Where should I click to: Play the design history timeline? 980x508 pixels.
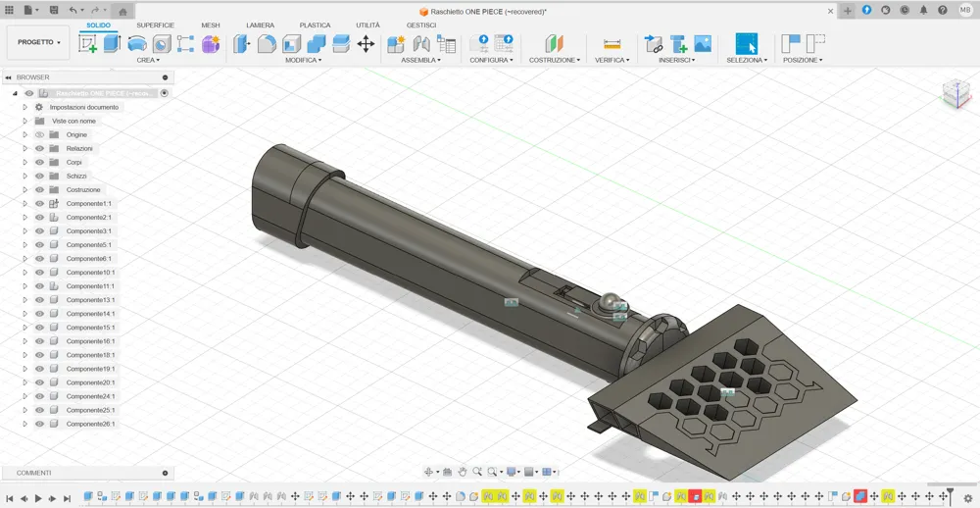(x=38, y=498)
